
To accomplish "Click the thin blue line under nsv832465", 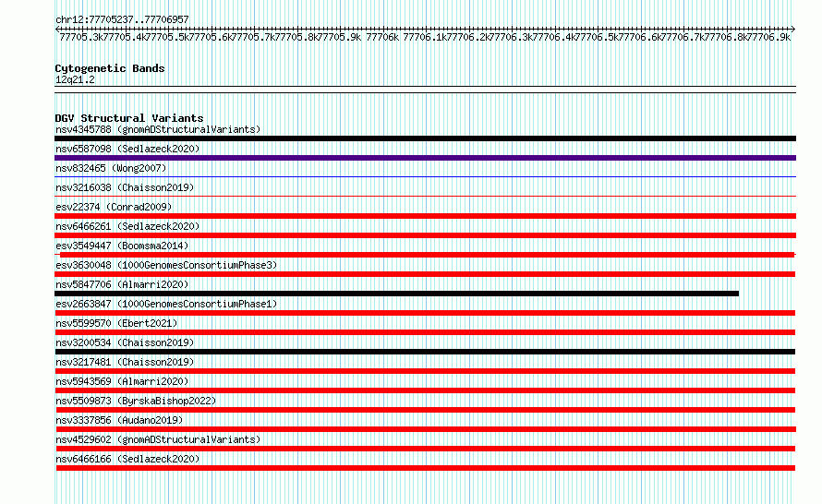I will (x=425, y=177).
